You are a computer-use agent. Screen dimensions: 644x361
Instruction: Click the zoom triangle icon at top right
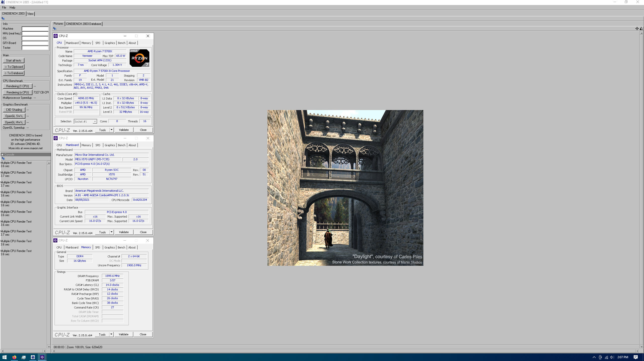pos(641,28)
